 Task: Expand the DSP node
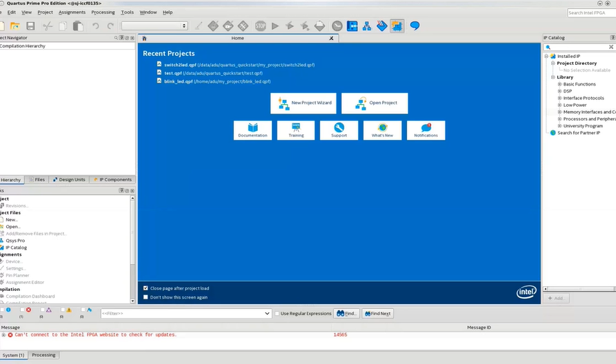click(560, 91)
